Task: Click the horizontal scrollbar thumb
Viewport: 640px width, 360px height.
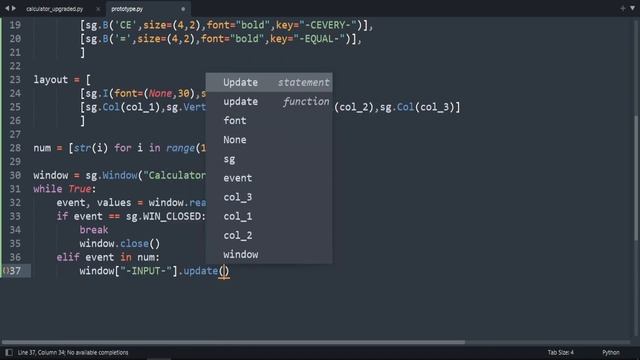Action: pos(233,342)
